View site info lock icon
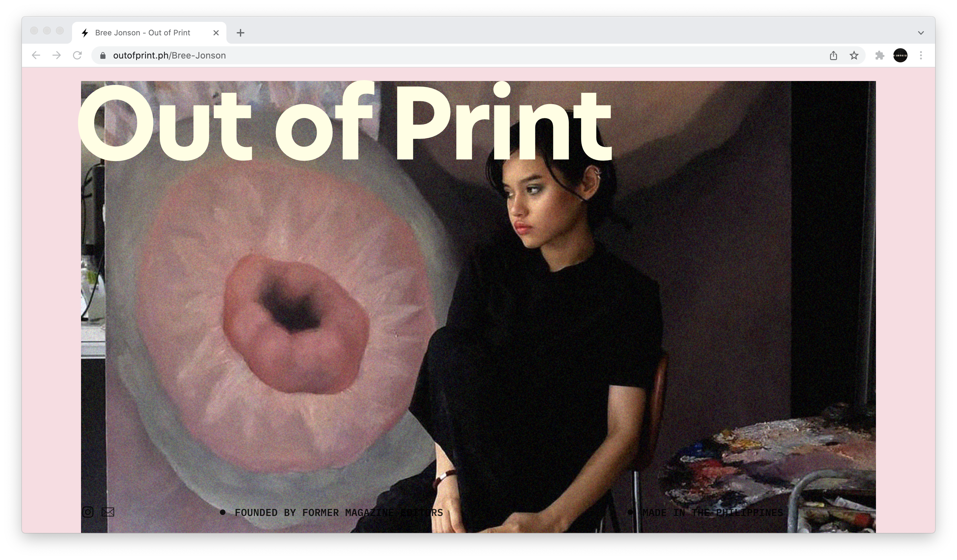957x560 pixels. 103,55
